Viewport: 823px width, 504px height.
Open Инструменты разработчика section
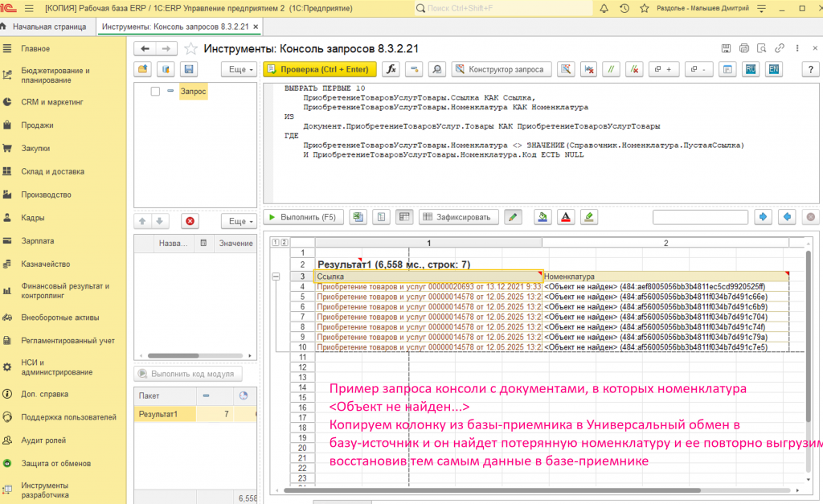click(x=45, y=490)
